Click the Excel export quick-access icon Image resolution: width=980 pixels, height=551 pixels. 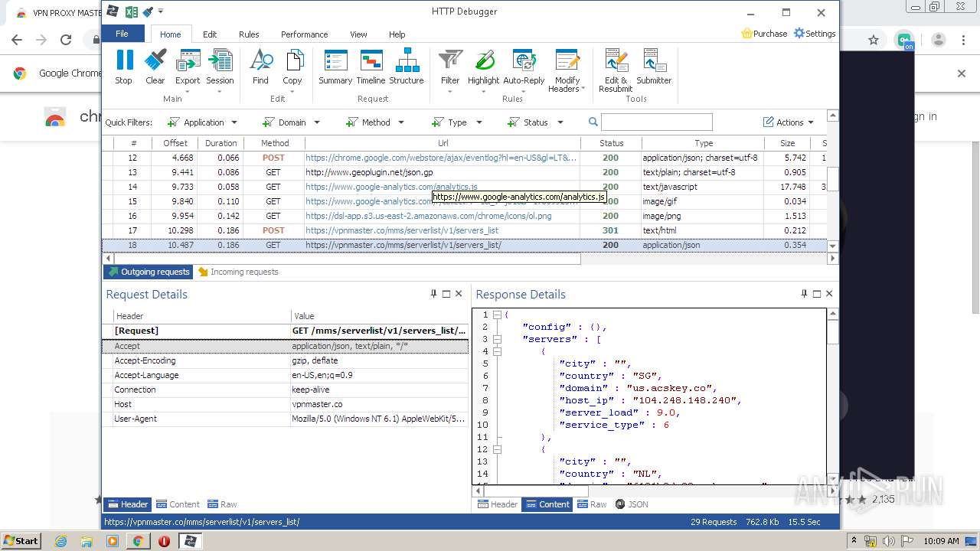(x=131, y=11)
